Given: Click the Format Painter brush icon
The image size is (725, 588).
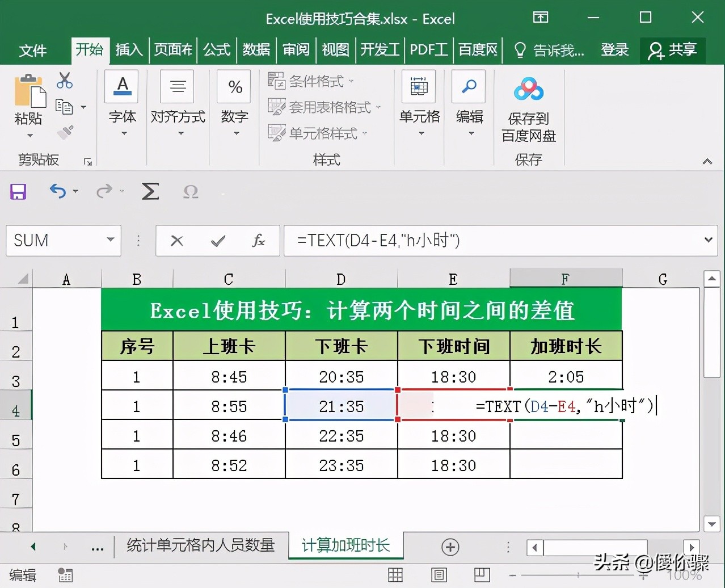Looking at the screenshot, I should (x=65, y=132).
